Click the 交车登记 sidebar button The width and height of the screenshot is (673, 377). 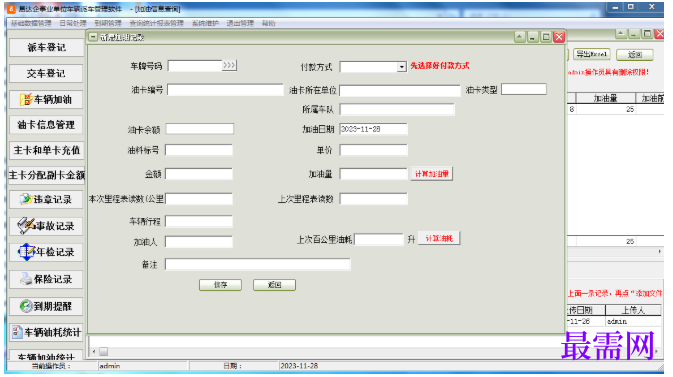[46, 73]
